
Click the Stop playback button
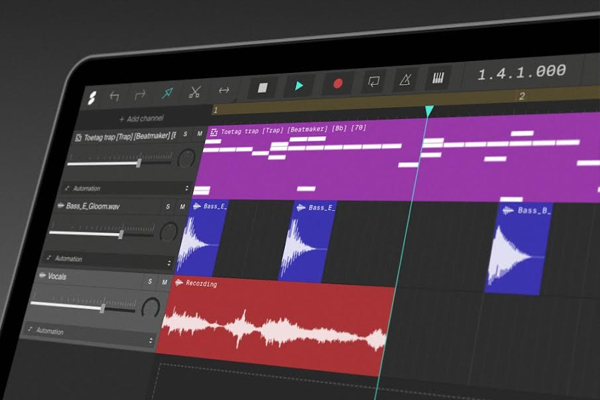(263, 87)
